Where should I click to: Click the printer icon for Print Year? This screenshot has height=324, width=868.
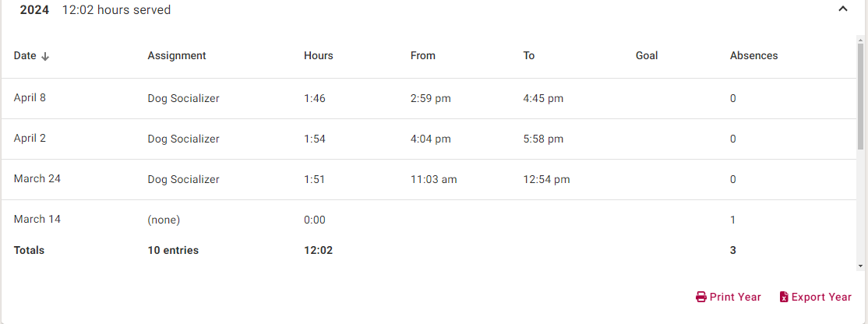[x=701, y=297]
